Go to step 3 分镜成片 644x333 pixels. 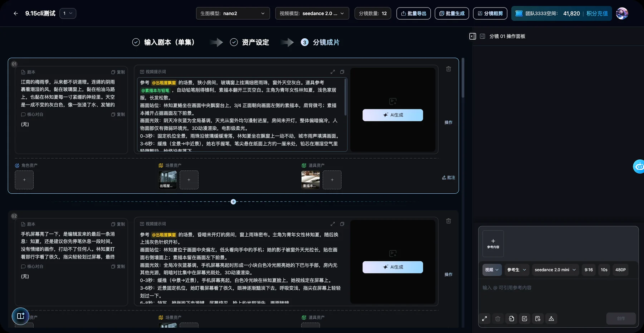click(x=320, y=42)
